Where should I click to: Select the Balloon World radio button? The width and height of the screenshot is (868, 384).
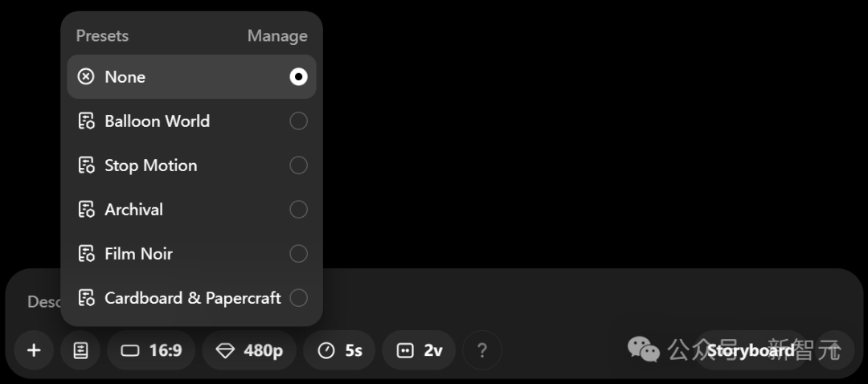pos(298,121)
